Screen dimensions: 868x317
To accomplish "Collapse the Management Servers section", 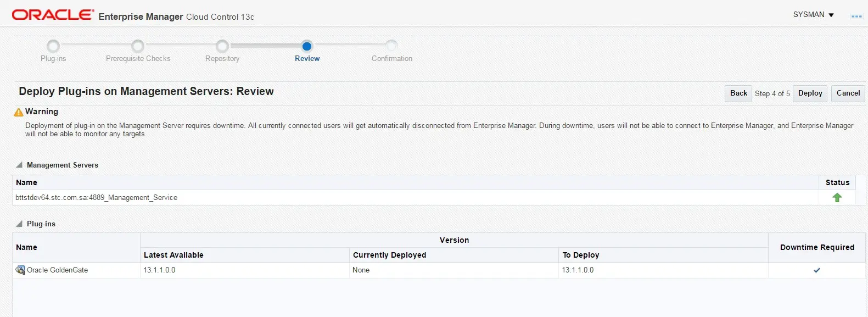I will click(19, 165).
